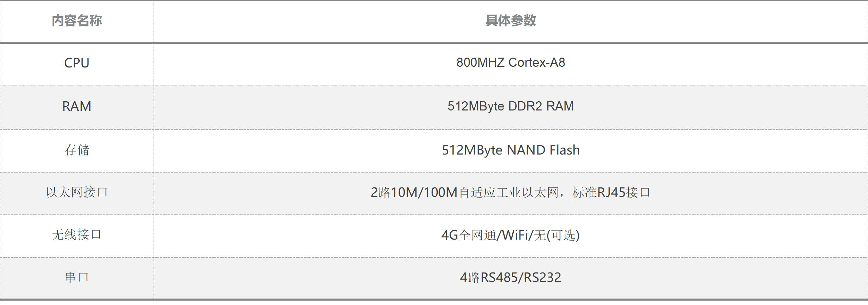The width and height of the screenshot is (868, 305).
Task: Click the 4路RS485/RS232 value cell
Action: point(511,278)
